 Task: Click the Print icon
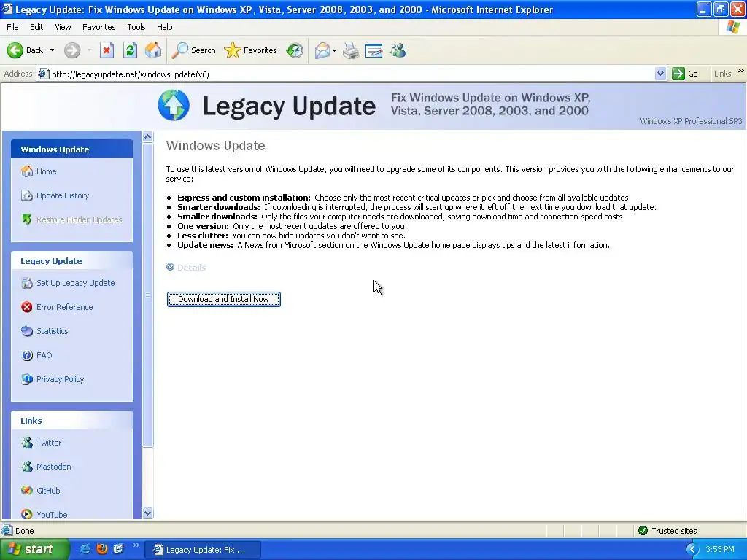(351, 50)
